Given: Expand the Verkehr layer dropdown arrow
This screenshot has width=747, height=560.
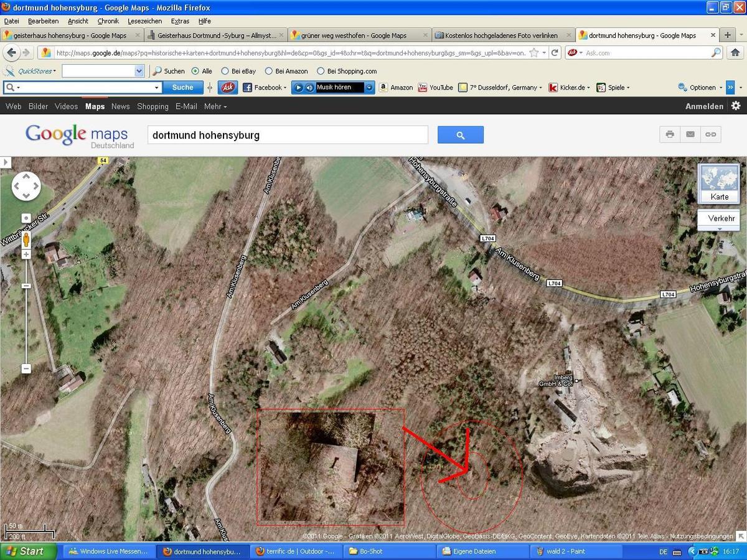Looking at the screenshot, I should 719,228.
